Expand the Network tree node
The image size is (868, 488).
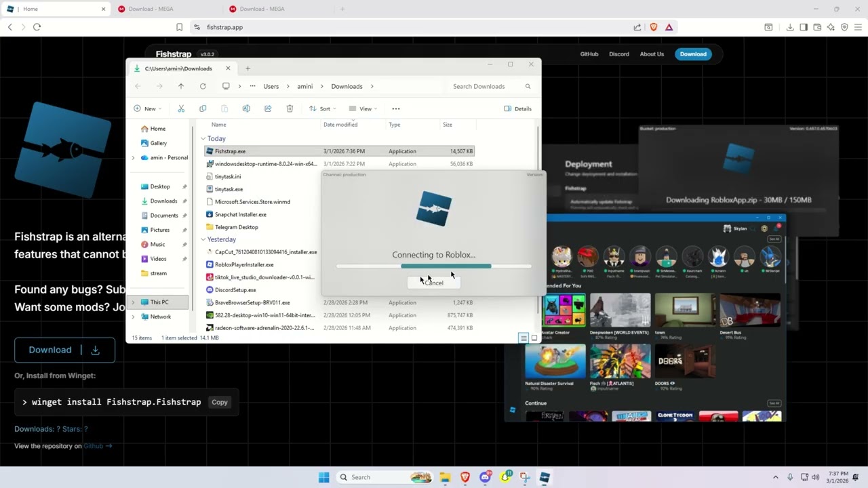tap(133, 317)
